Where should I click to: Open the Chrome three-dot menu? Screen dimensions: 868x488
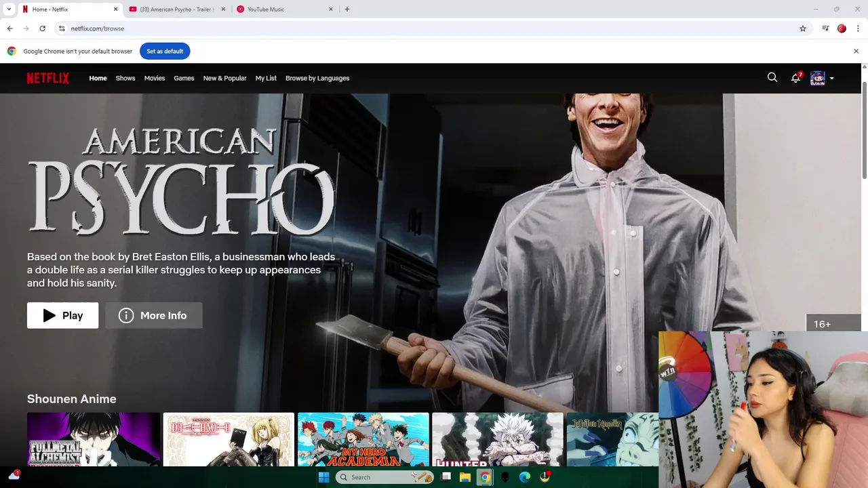859,28
